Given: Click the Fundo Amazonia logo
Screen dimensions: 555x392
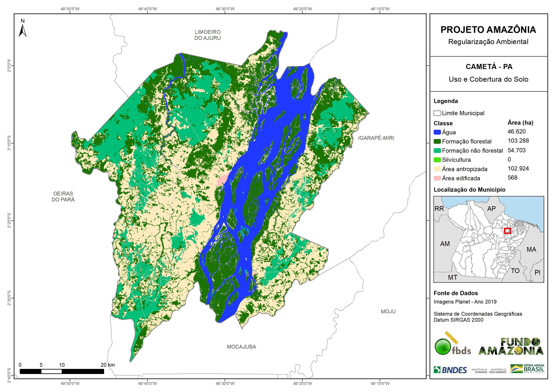Looking at the screenshot, I should click(511, 347).
